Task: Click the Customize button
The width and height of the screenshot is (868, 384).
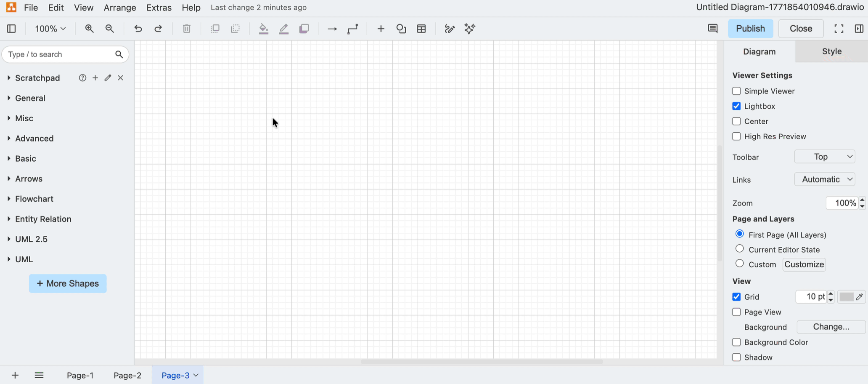Action: (804, 264)
